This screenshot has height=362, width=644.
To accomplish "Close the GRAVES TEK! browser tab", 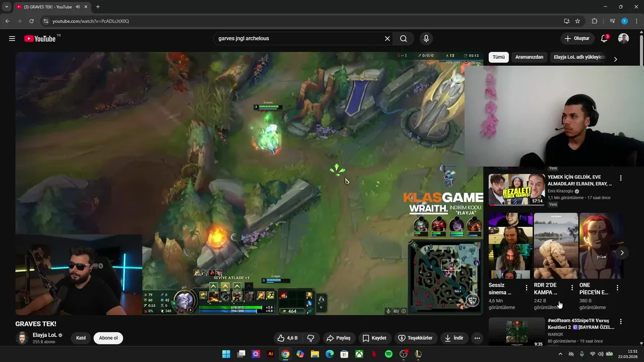I will [x=86, y=7].
